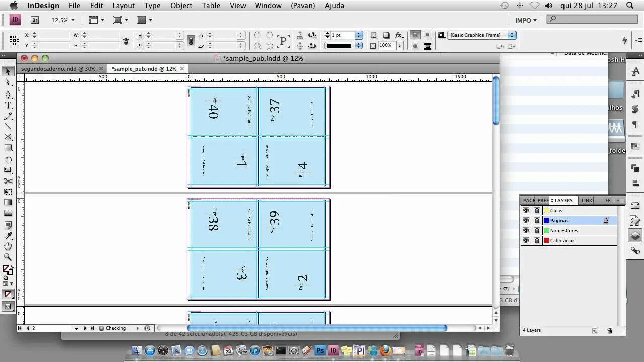Open Adobe Bridge with the Br button
The height and width of the screenshot is (362, 644).
[35, 20]
